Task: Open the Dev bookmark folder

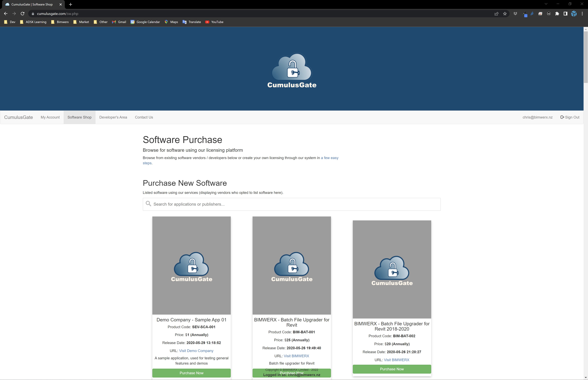Action: click(x=10, y=22)
